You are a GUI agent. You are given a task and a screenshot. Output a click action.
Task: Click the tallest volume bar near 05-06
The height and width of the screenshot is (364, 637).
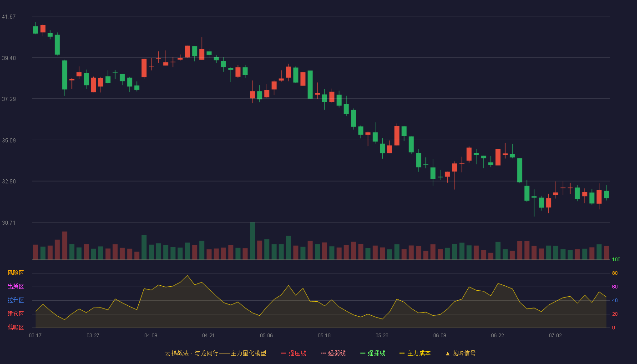253,241
